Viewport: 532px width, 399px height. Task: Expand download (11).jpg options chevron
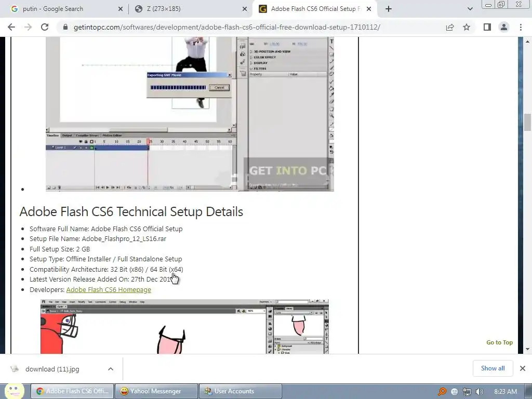(x=111, y=369)
